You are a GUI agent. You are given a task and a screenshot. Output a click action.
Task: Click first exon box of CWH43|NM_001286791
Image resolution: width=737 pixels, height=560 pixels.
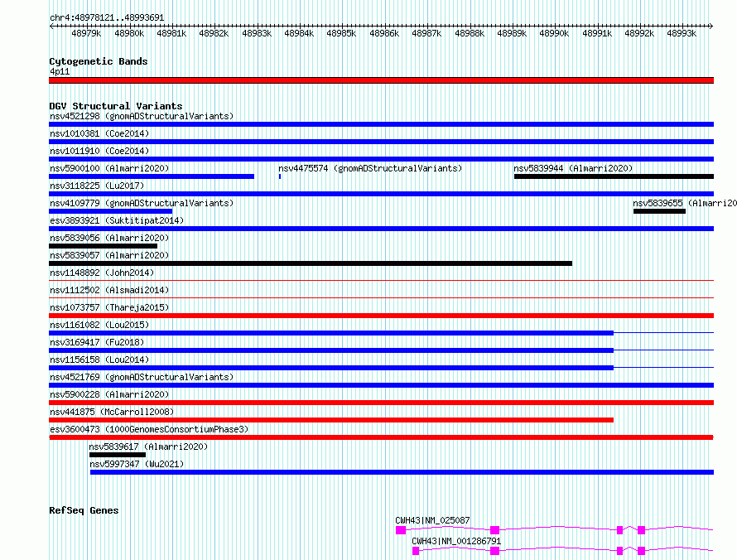tap(416, 551)
